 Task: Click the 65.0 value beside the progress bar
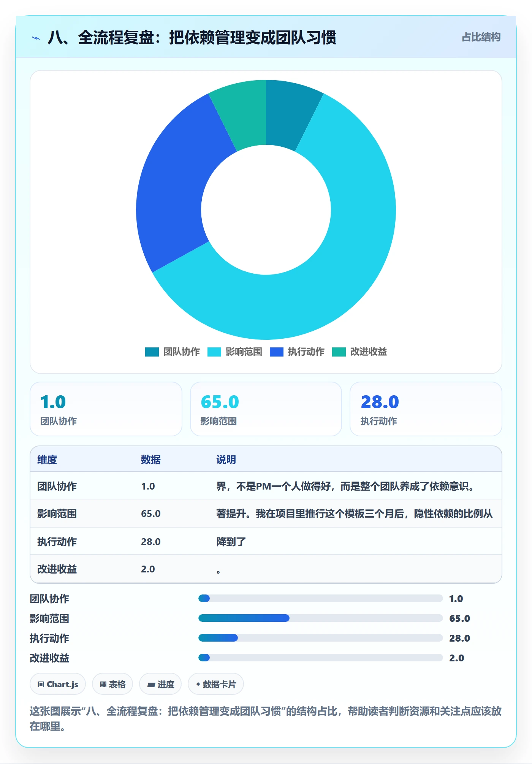(459, 618)
